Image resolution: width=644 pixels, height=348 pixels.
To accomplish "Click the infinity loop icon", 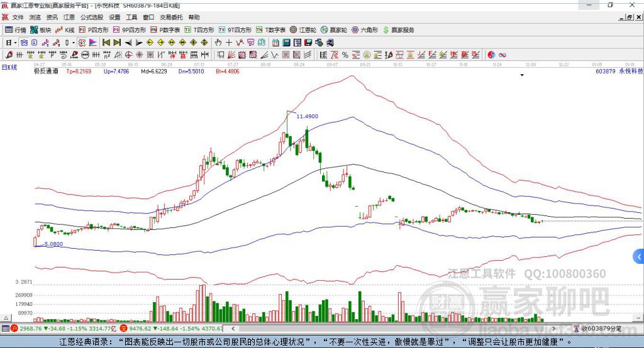I will (x=502, y=55).
